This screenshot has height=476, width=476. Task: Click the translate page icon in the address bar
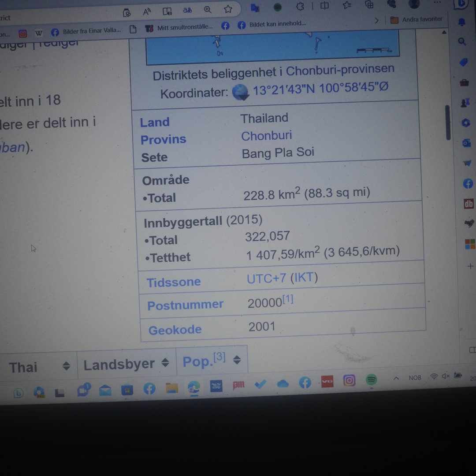coord(187,11)
